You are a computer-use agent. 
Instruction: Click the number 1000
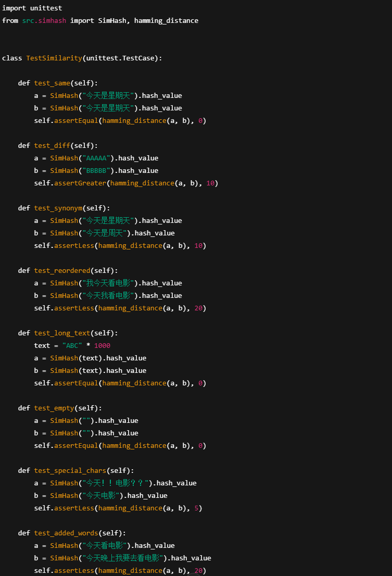102,345
